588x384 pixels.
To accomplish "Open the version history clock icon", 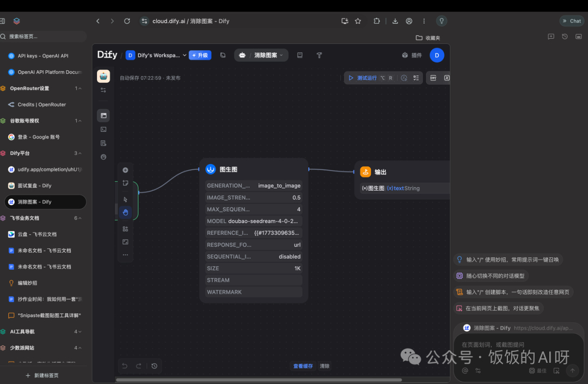I will point(155,366).
